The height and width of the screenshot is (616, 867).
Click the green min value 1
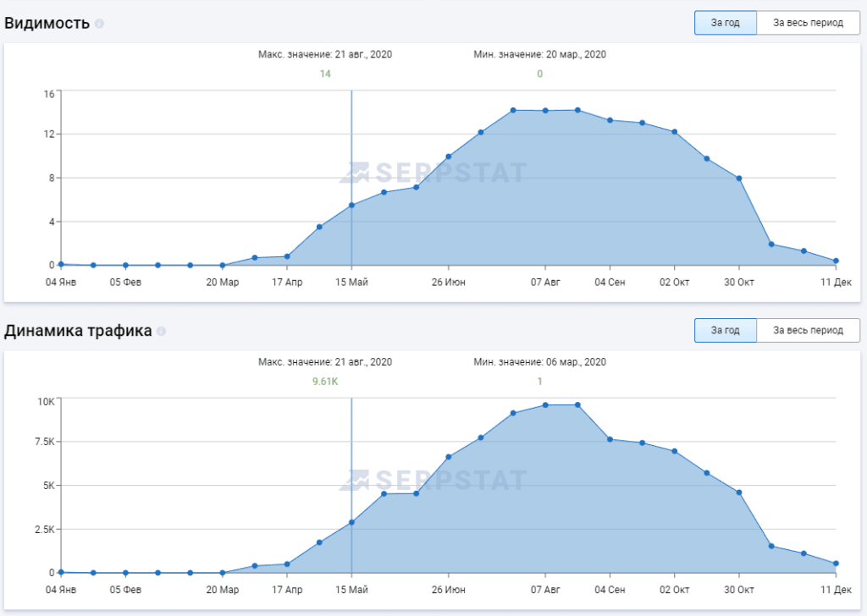click(539, 382)
